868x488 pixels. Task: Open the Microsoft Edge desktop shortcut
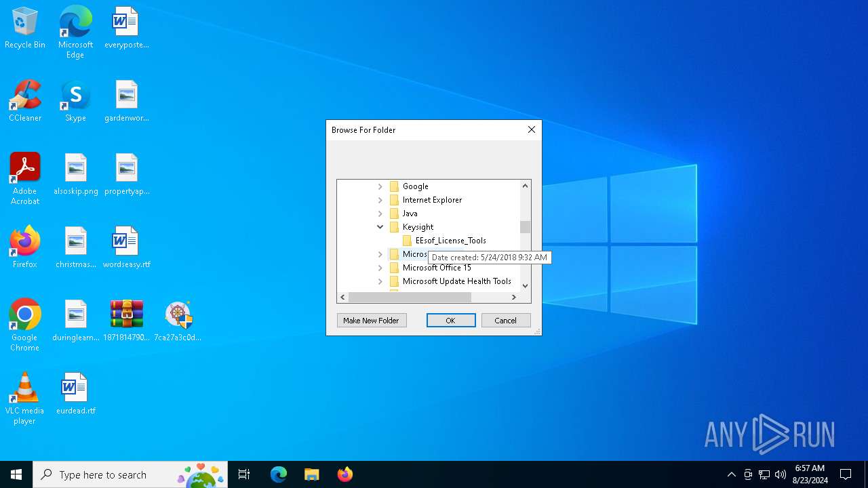pyautogui.click(x=75, y=33)
